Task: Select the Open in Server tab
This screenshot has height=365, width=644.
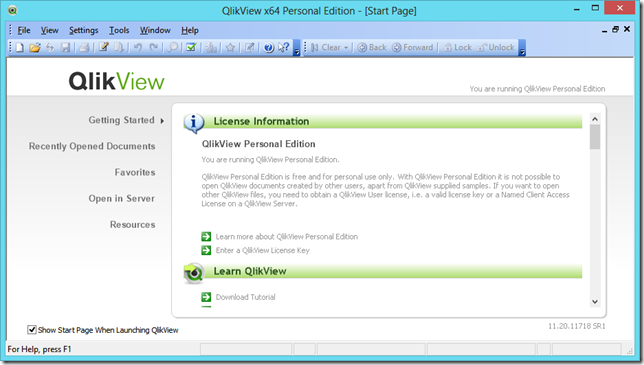Action: pos(122,198)
